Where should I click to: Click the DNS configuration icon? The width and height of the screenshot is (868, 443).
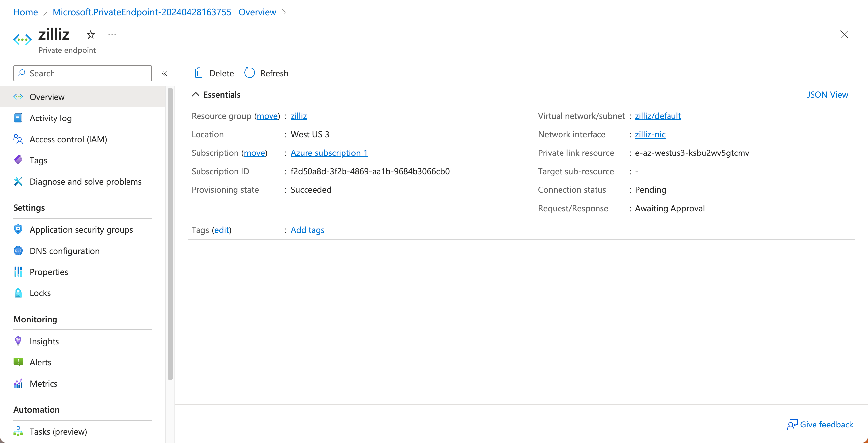click(18, 251)
